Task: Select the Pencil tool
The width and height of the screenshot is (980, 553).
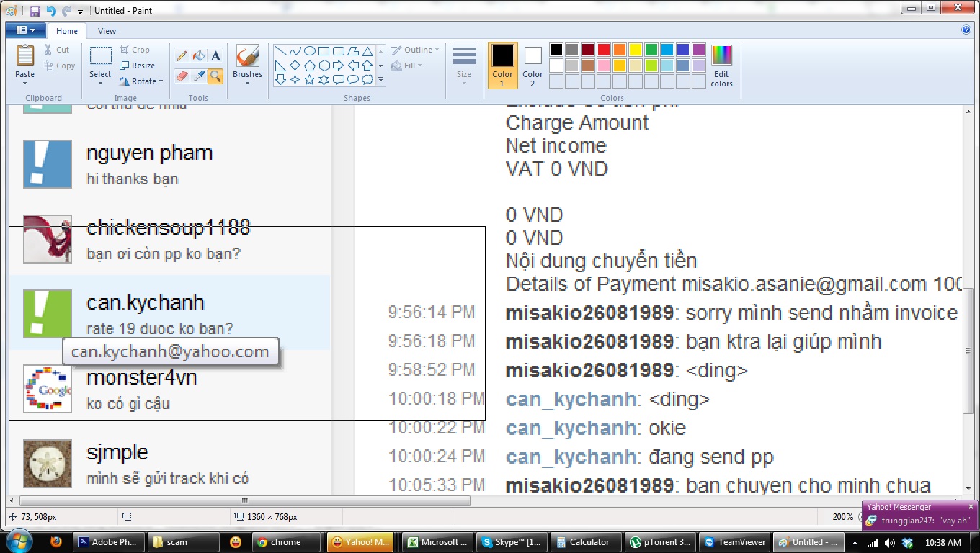Action: [x=181, y=56]
